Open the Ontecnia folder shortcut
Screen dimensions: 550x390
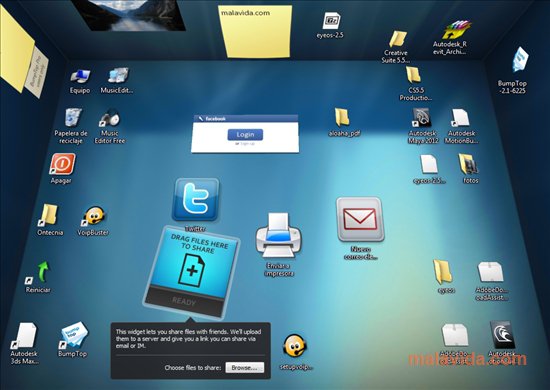pos(49,215)
